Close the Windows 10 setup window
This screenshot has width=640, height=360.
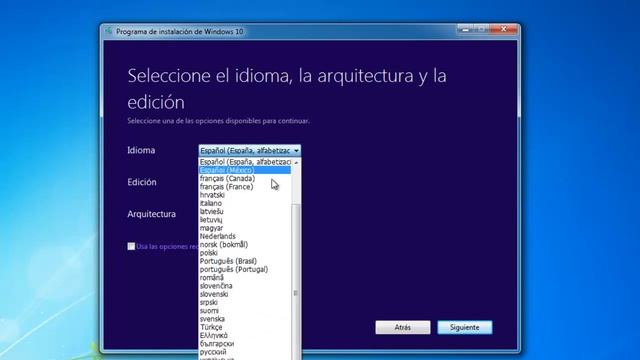504,29
